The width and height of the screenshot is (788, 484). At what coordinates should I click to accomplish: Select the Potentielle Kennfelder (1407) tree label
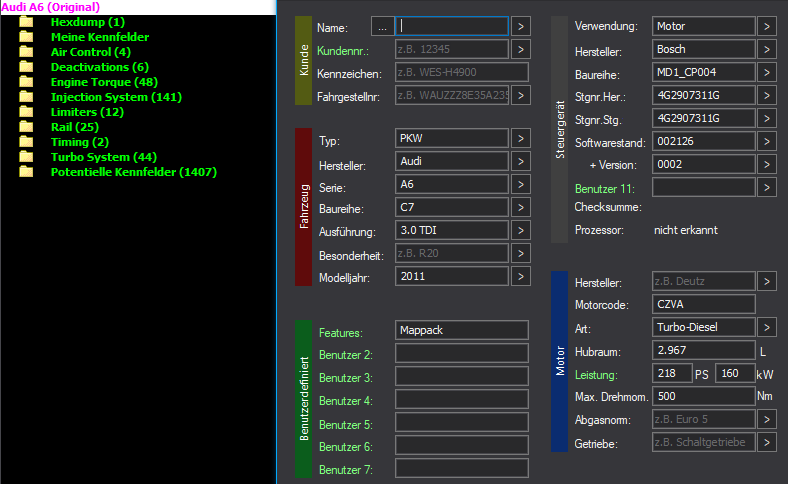(x=134, y=172)
